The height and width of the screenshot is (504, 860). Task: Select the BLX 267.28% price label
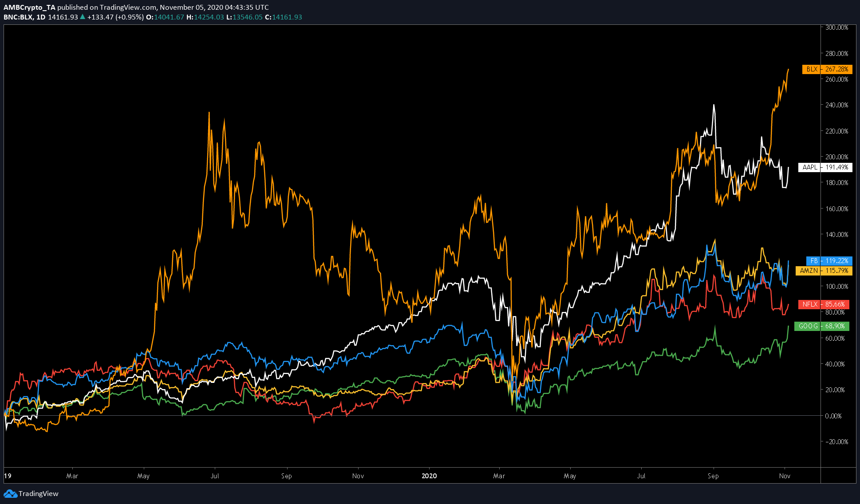pos(827,69)
